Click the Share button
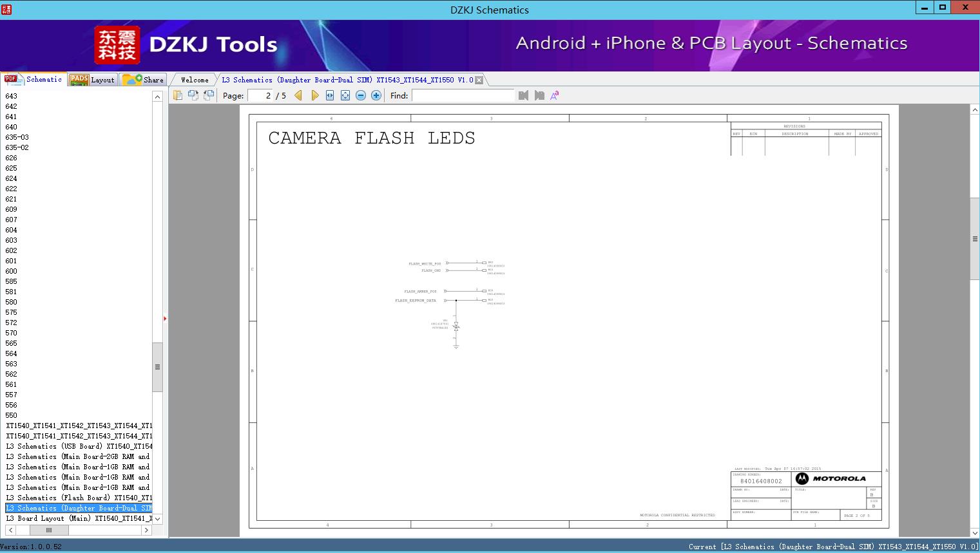The image size is (980, 553). [x=144, y=79]
